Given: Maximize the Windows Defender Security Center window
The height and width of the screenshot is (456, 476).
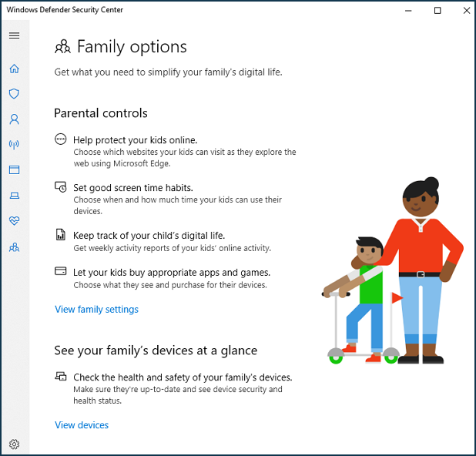Looking at the screenshot, I should point(437,11).
